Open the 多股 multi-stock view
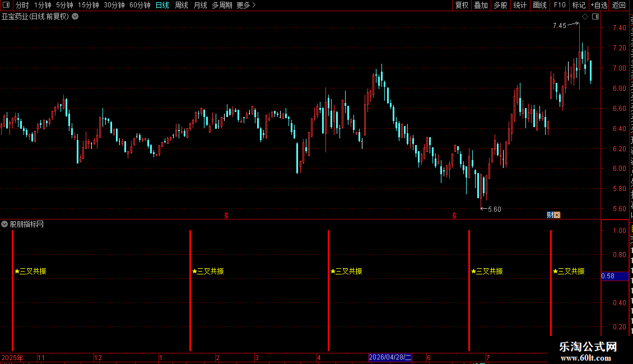 pos(500,5)
